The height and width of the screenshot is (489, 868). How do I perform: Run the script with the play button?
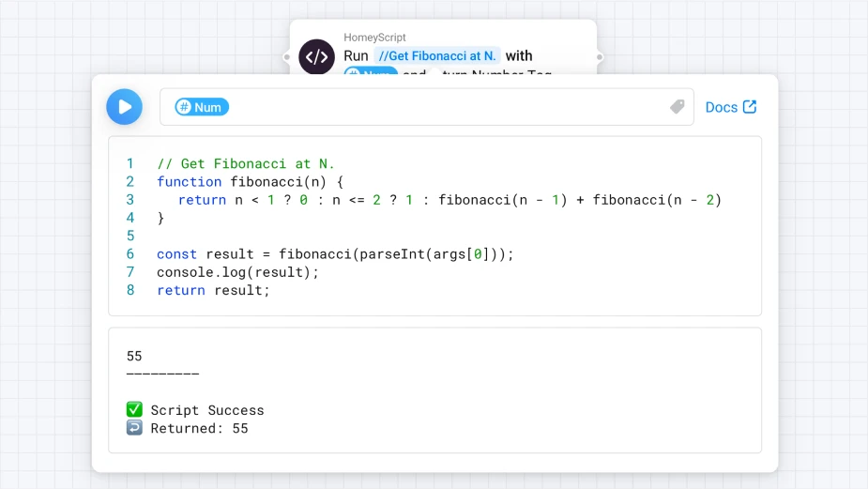(124, 107)
